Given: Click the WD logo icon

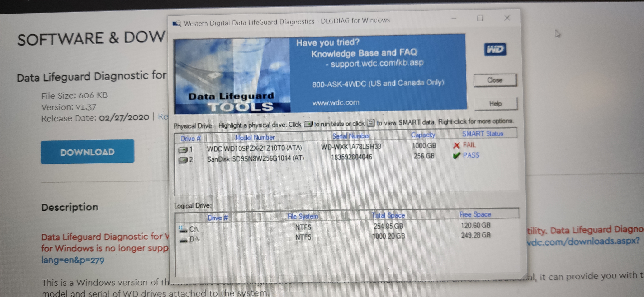Looking at the screenshot, I should click(x=495, y=49).
